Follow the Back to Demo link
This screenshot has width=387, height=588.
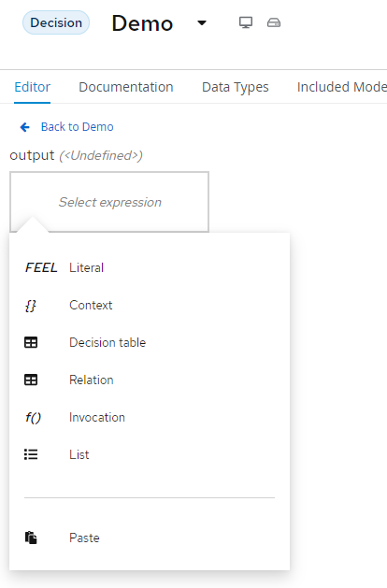click(78, 127)
